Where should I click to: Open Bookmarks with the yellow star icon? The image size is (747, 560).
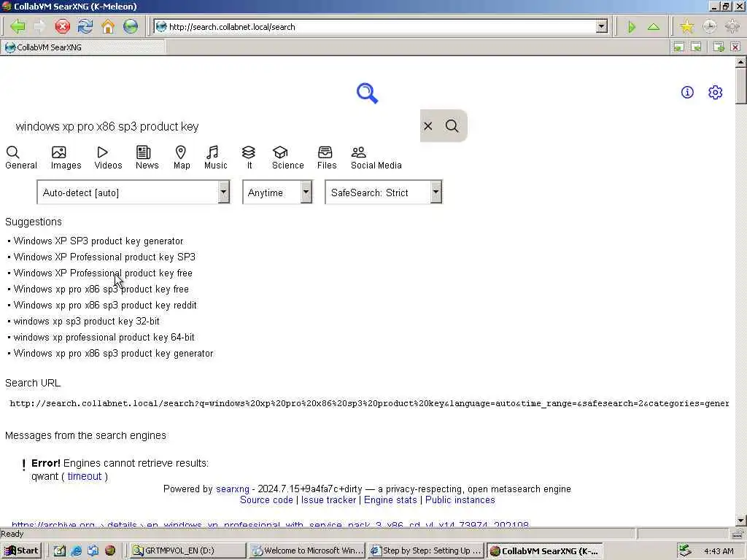(686, 26)
